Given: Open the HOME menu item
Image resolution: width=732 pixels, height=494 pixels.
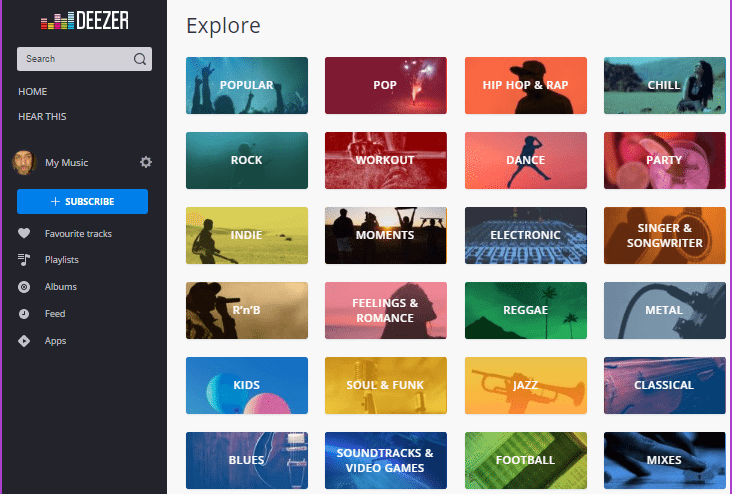Looking at the screenshot, I should click(33, 92).
